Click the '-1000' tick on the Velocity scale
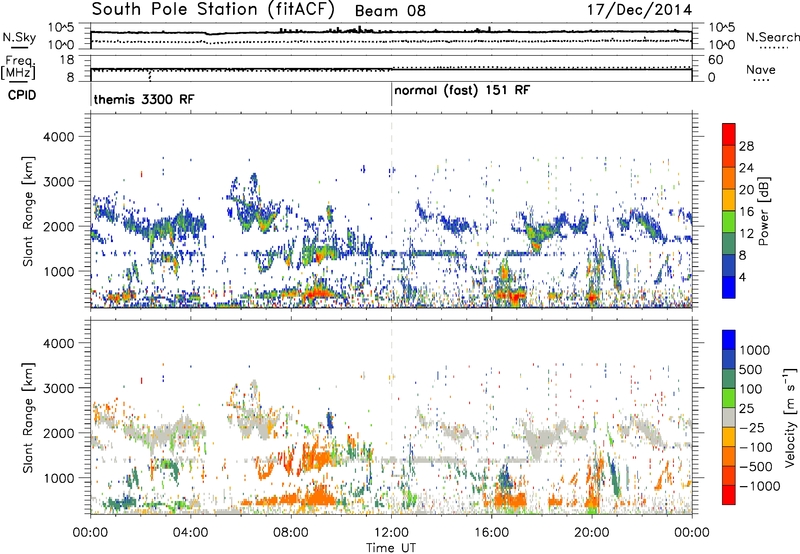This screenshot has height=554, width=800. click(x=759, y=486)
